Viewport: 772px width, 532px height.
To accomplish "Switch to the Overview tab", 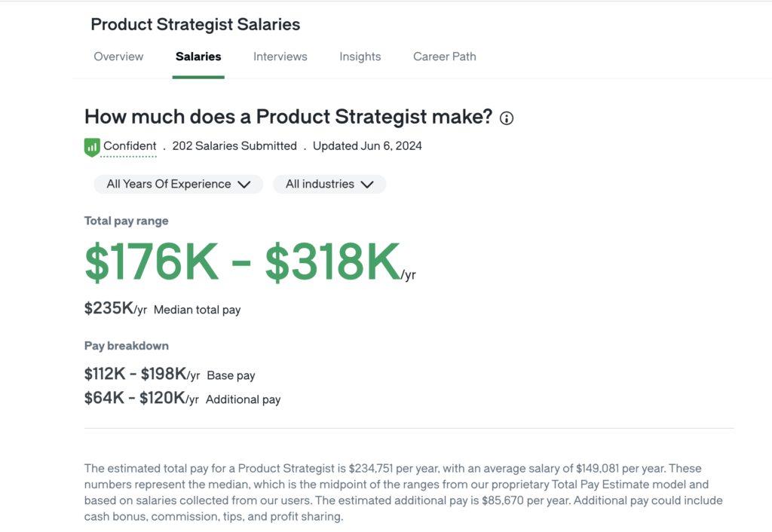I will [118, 57].
